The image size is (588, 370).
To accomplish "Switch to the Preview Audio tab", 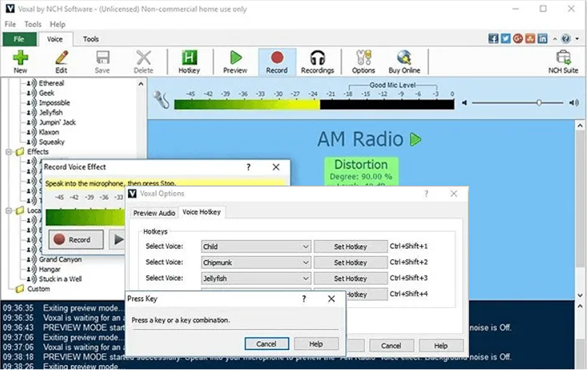I will 154,213.
